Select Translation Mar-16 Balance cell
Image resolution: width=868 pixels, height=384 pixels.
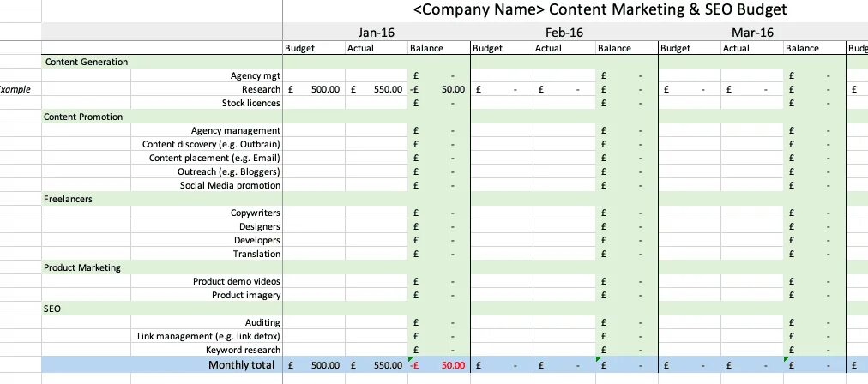point(815,254)
